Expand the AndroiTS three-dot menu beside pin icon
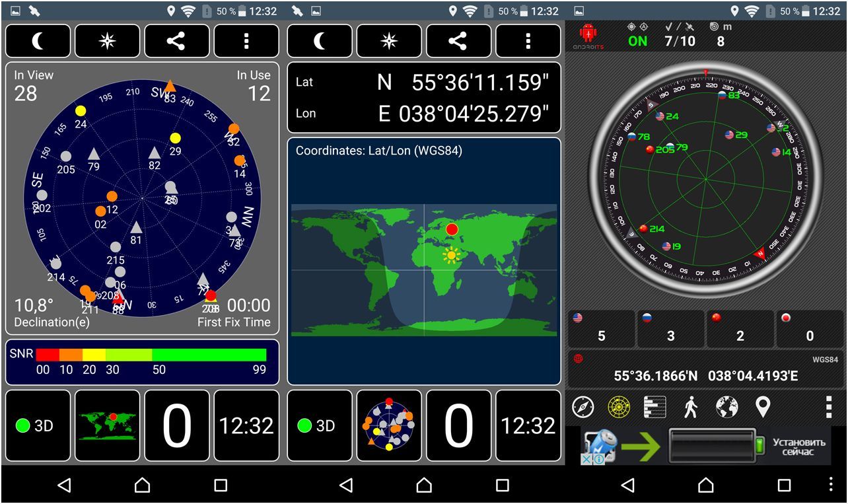 (828, 408)
